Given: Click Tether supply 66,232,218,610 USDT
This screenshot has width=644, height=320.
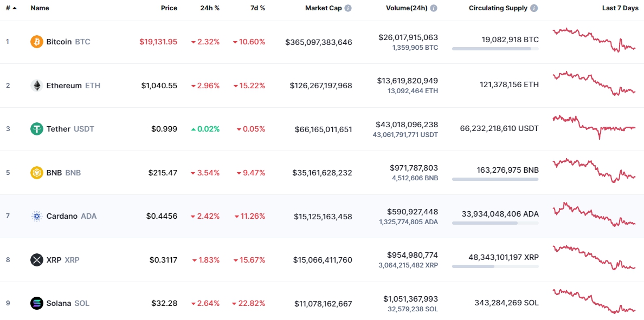Looking at the screenshot, I should pyautogui.click(x=499, y=128).
